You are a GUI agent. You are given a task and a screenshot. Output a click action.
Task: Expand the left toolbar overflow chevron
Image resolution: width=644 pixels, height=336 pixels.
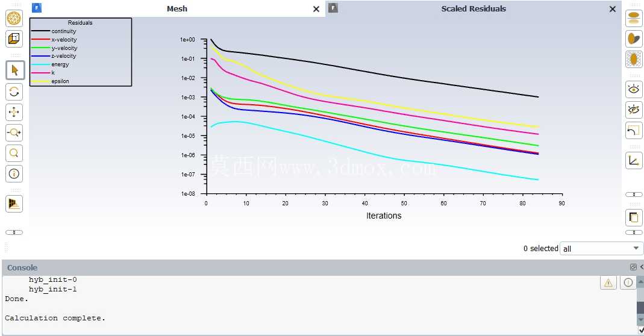click(14, 232)
